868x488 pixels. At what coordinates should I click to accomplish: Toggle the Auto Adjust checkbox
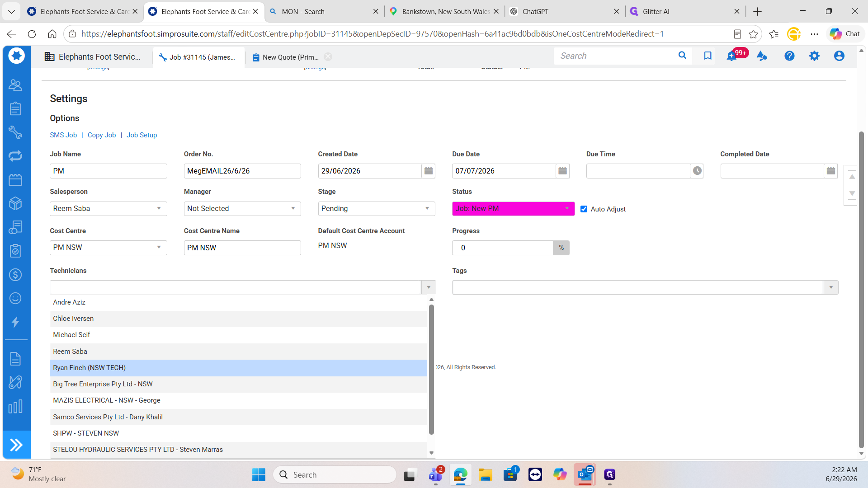(584, 209)
